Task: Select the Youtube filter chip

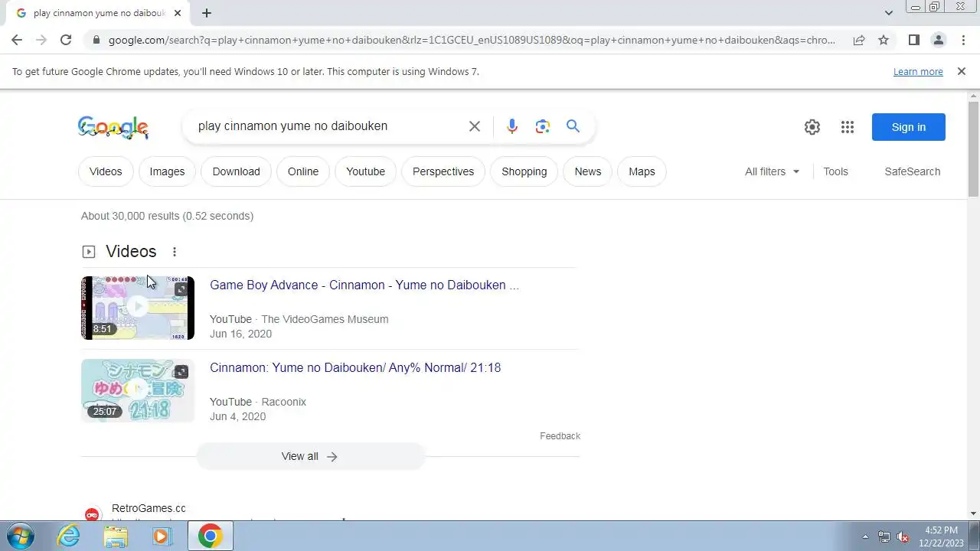Action: click(x=365, y=171)
